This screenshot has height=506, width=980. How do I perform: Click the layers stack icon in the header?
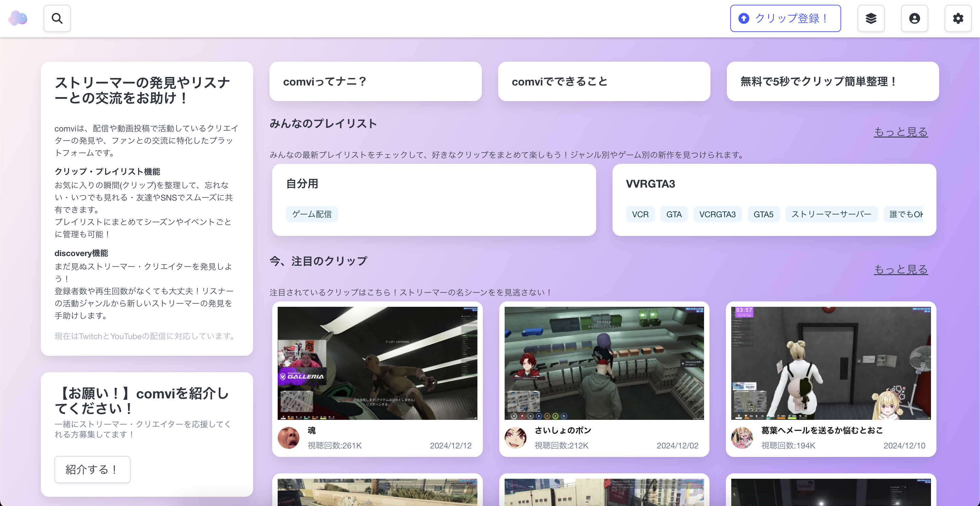click(x=871, y=18)
